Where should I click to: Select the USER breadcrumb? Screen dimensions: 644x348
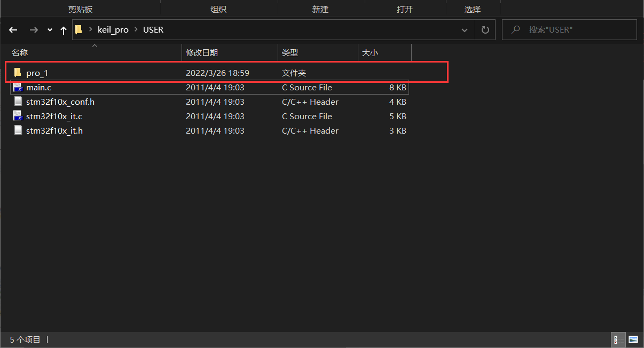(153, 30)
